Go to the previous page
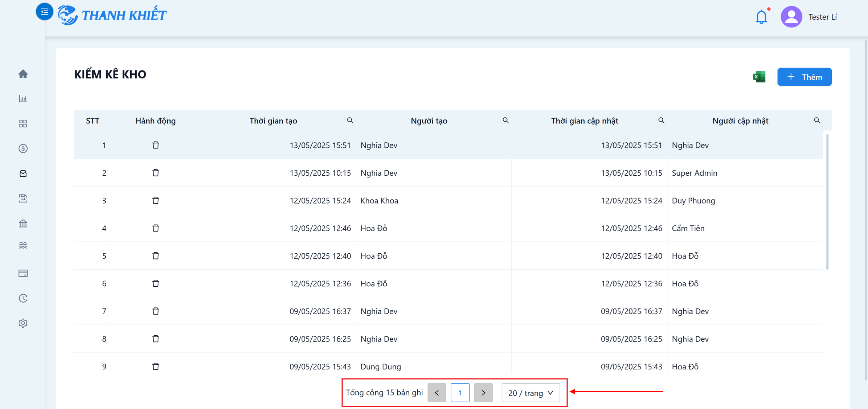The width and height of the screenshot is (868, 409). [437, 393]
